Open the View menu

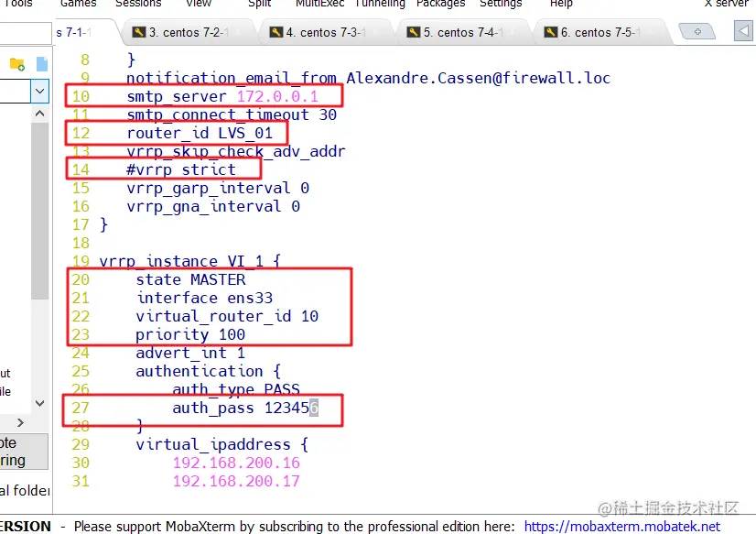tap(199, 4)
